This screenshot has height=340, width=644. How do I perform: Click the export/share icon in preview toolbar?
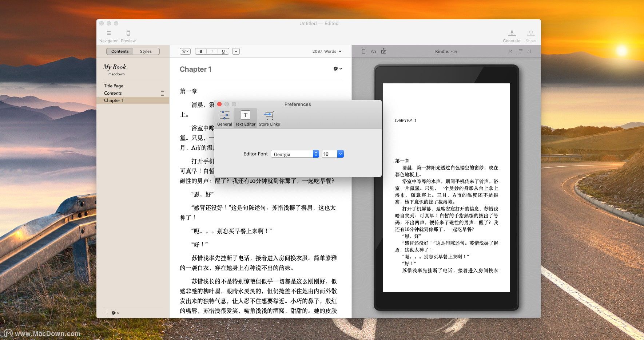pos(383,51)
